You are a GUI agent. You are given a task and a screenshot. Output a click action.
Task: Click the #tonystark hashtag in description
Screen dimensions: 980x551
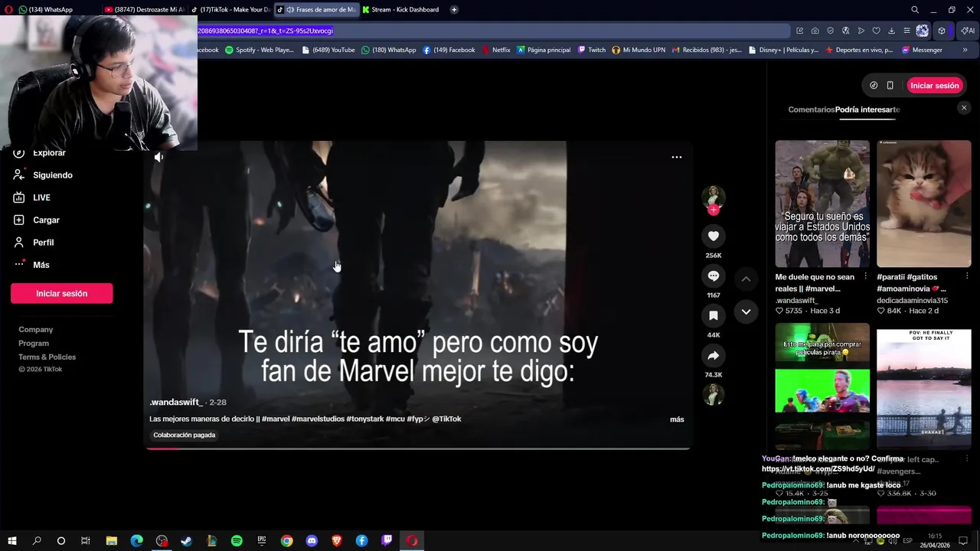pyautogui.click(x=365, y=419)
